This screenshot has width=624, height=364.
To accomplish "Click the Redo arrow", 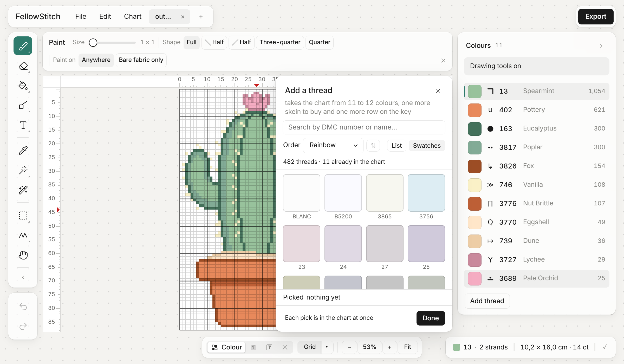I will (23, 326).
